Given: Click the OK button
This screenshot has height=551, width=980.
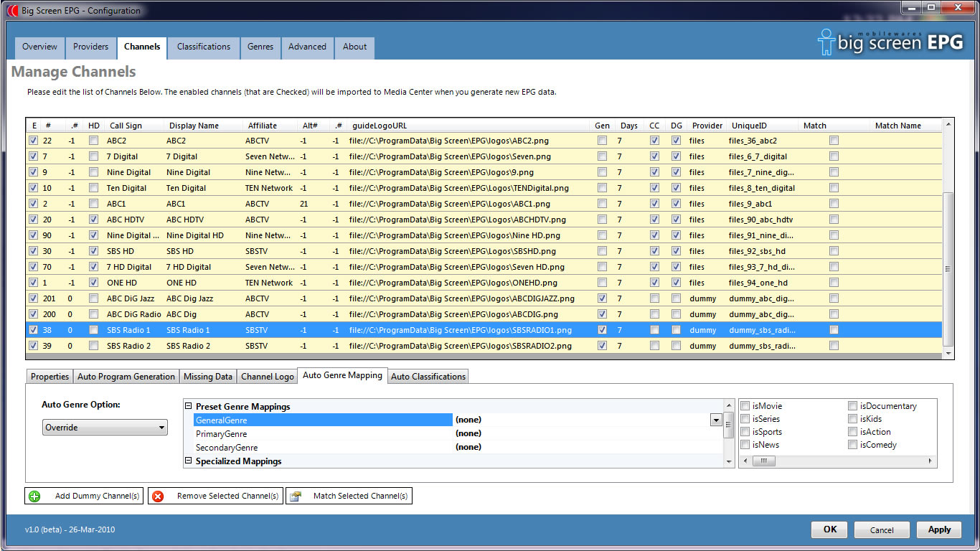Looking at the screenshot, I should (830, 529).
